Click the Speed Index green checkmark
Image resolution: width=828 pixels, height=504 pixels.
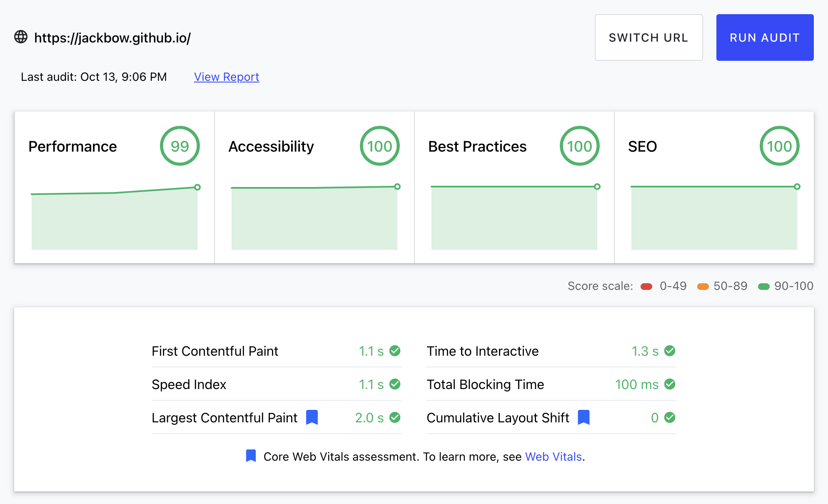click(x=395, y=384)
